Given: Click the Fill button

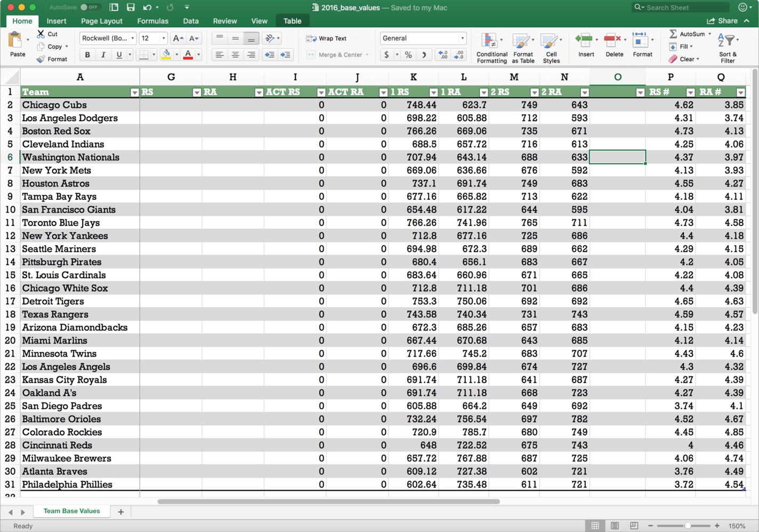Looking at the screenshot, I should coord(678,46).
